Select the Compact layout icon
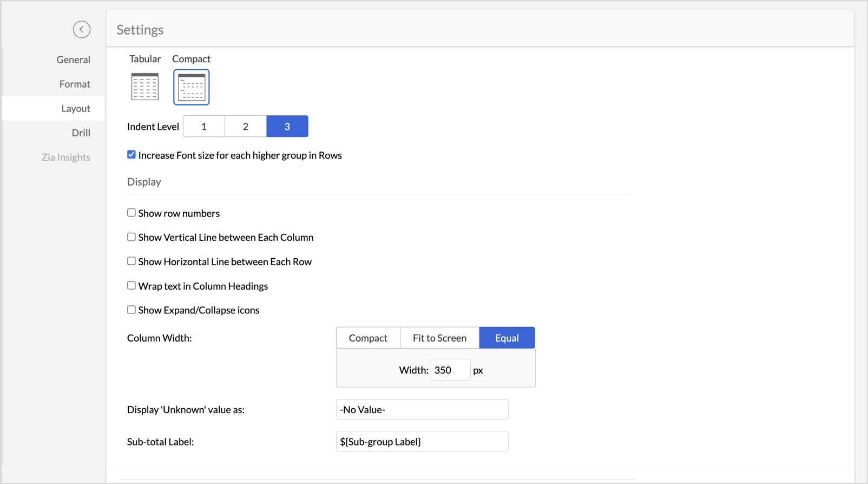This screenshot has width=868, height=484. click(x=192, y=87)
